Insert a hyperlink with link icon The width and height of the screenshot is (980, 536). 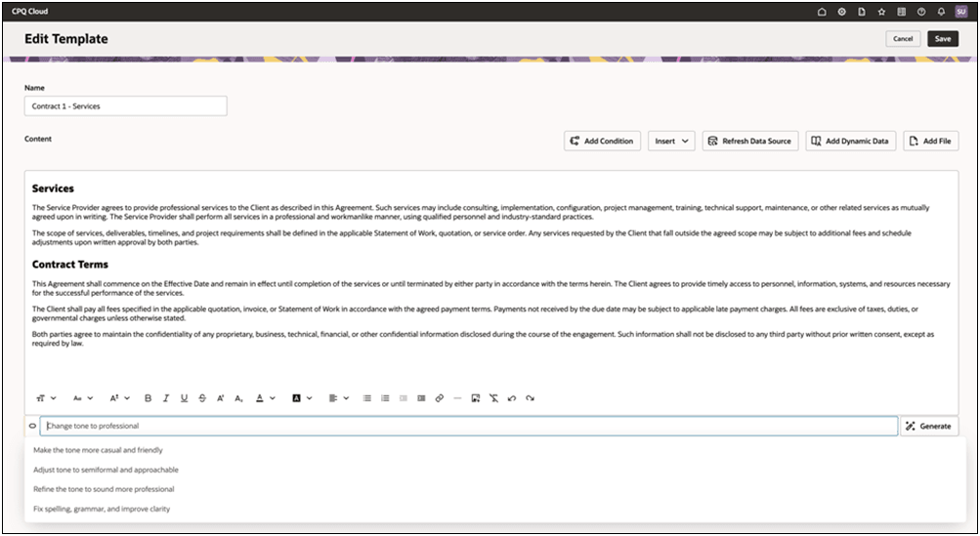(x=440, y=398)
